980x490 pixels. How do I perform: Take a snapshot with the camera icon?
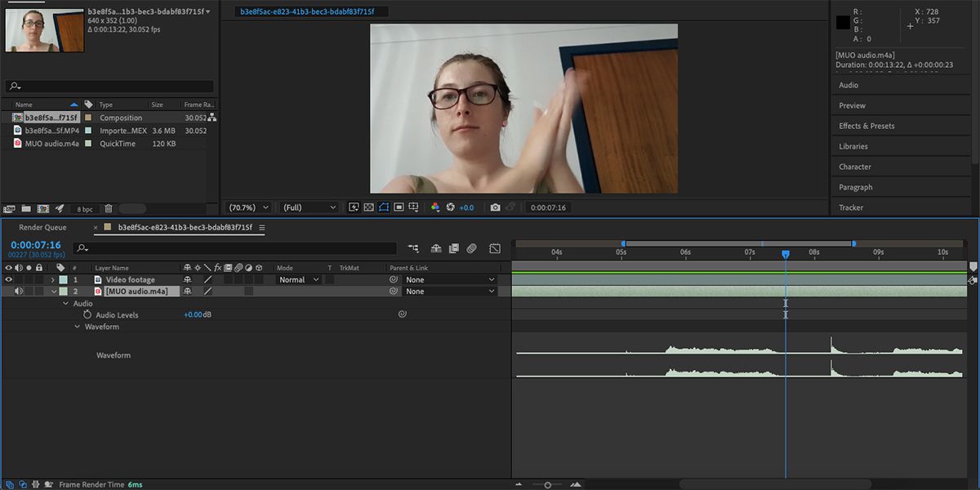[x=495, y=207]
